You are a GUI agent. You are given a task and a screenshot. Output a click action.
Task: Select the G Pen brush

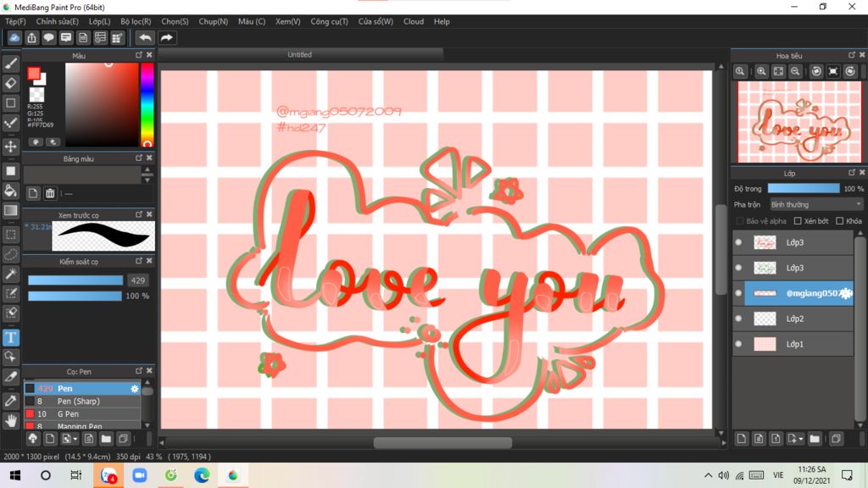tap(83, 413)
